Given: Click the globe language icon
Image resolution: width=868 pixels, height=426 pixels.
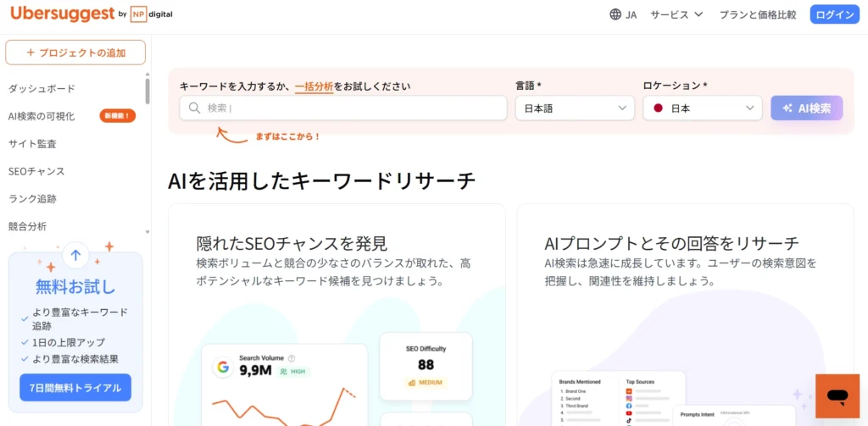Looking at the screenshot, I should (615, 14).
